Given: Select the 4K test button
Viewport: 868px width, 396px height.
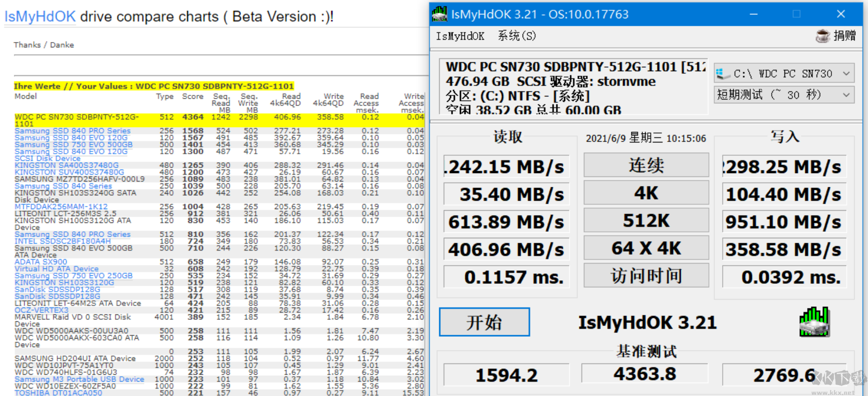Looking at the screenshot, I should [x=646, y=193].
